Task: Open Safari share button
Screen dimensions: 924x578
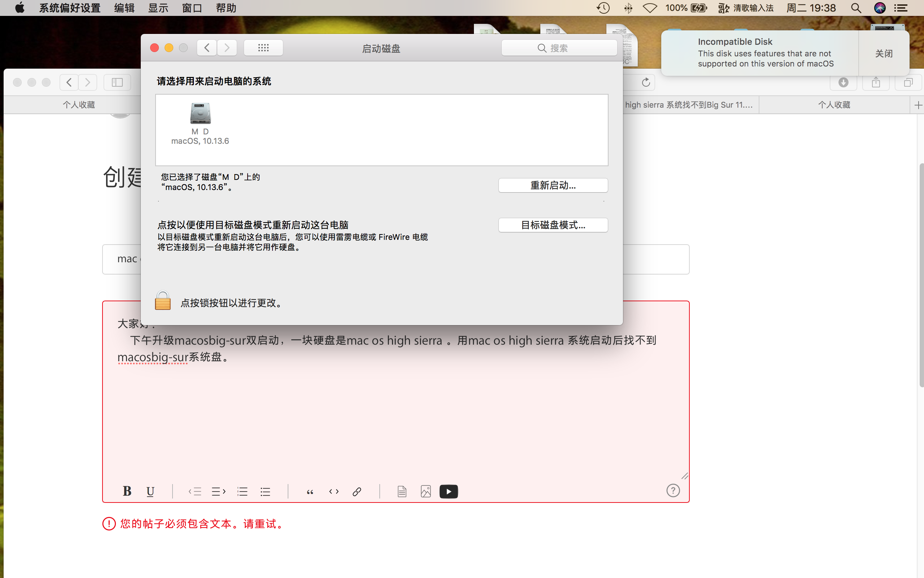Action: (x=876, y=82)
